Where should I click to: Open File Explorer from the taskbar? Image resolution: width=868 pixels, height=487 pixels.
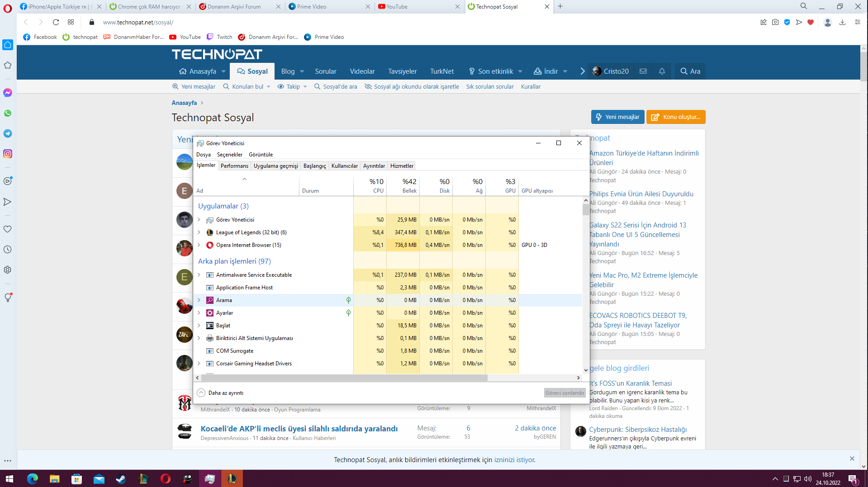55,478
